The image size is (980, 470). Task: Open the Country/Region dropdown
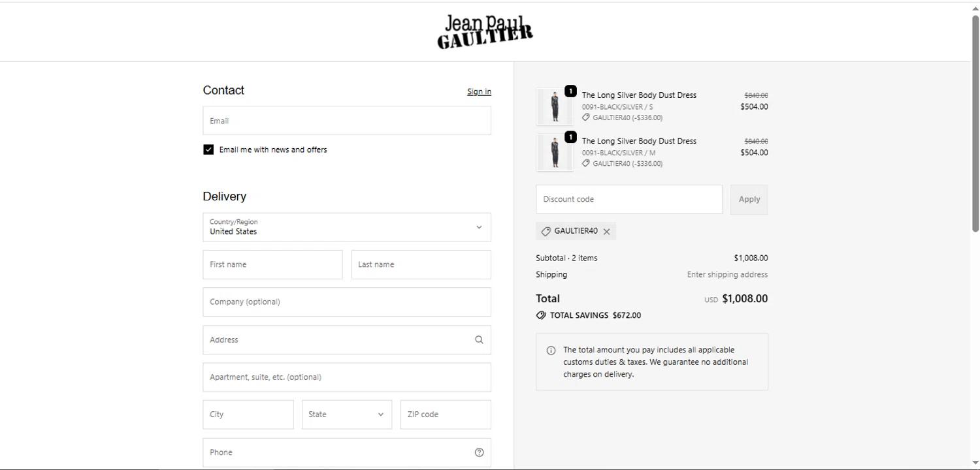click(x=347, y=227)
